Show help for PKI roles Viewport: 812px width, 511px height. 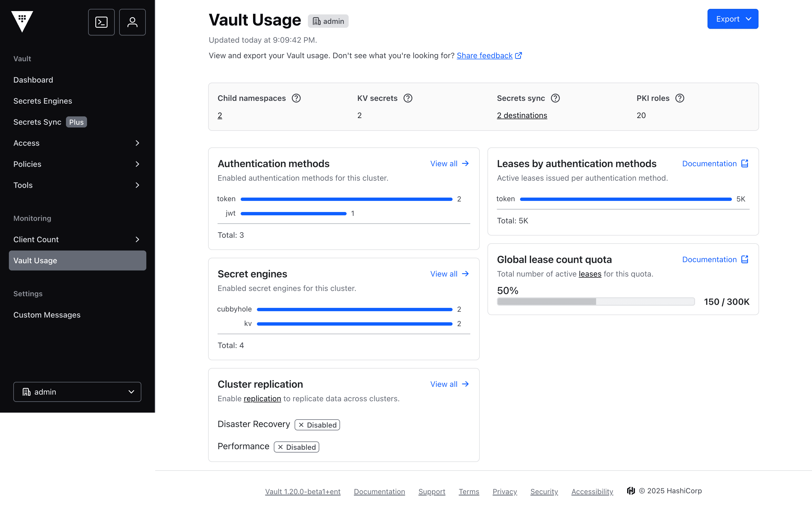[x=680, y=98]
